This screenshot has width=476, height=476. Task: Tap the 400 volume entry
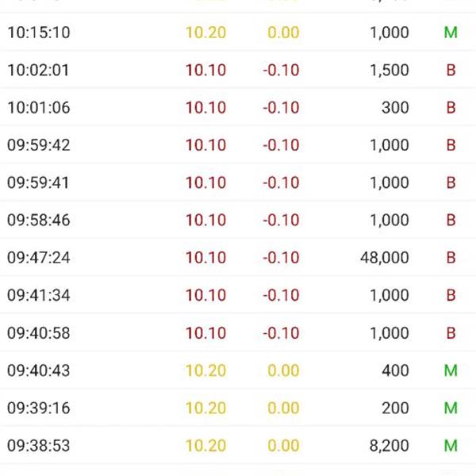coord(395,370)
